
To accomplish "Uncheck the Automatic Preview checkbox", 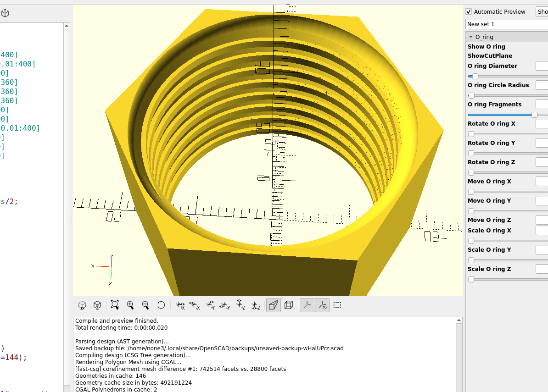I will (x=469, y=11).
